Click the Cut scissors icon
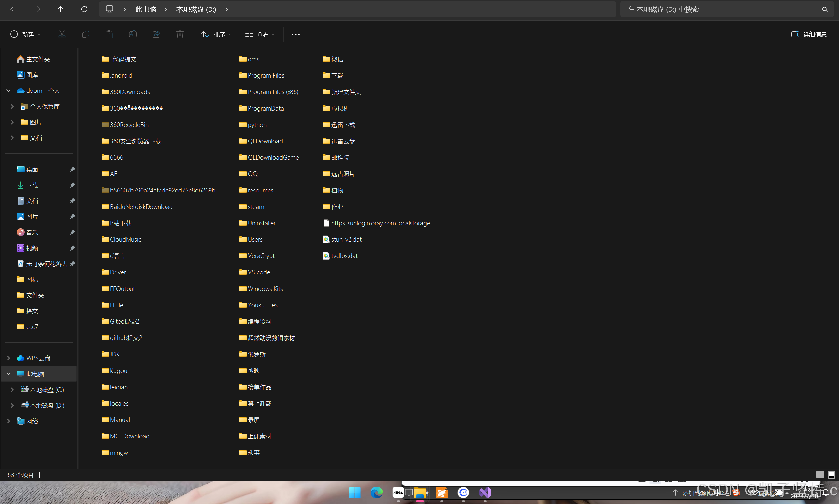The width and height of the screenshot is (839, 504). [x=62, y=34]
